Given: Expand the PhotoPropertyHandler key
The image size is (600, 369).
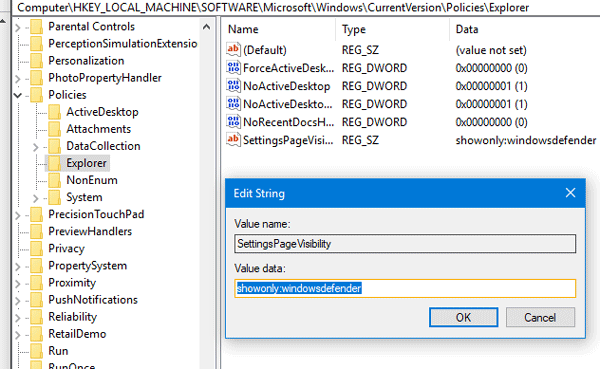Looking at the screenshot, I should click(18, 78).
